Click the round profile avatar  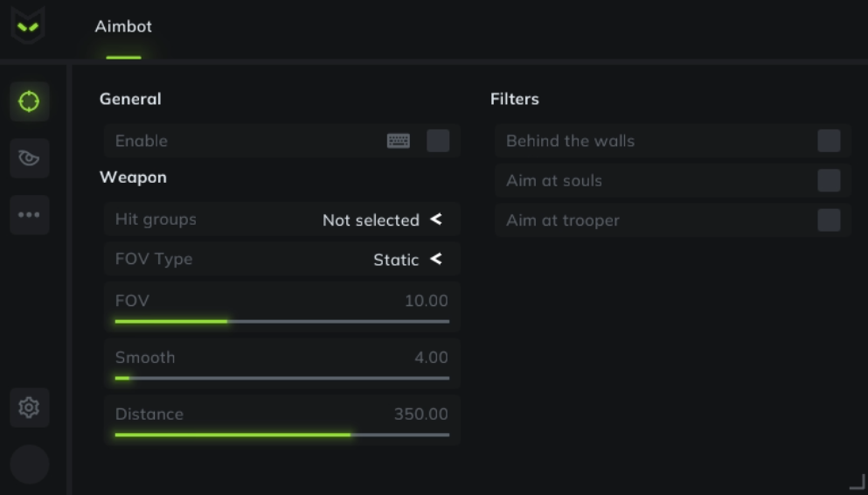(x=29, y=464)
